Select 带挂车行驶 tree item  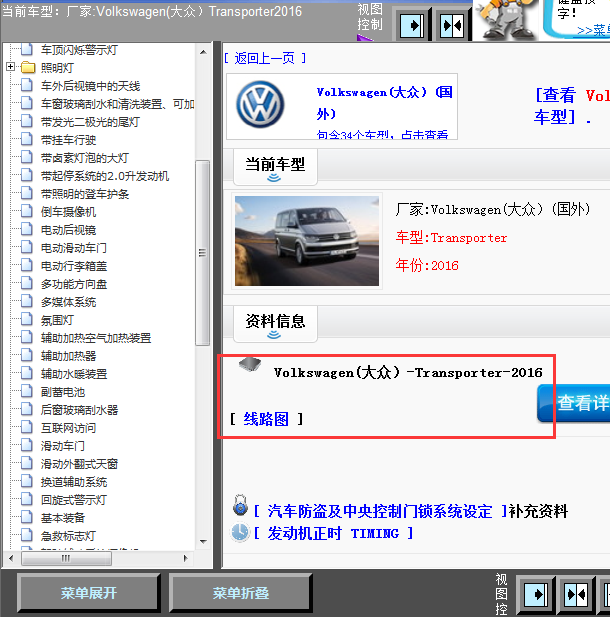point(68,140)
